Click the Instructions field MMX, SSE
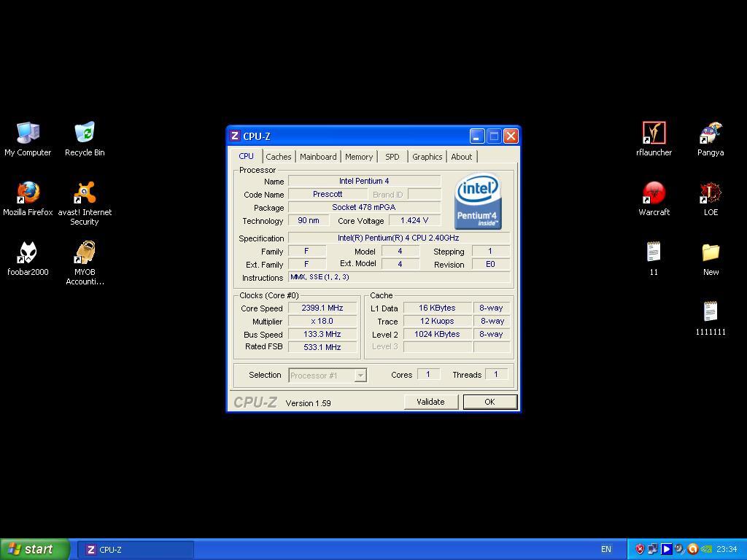 pos(399,277)
